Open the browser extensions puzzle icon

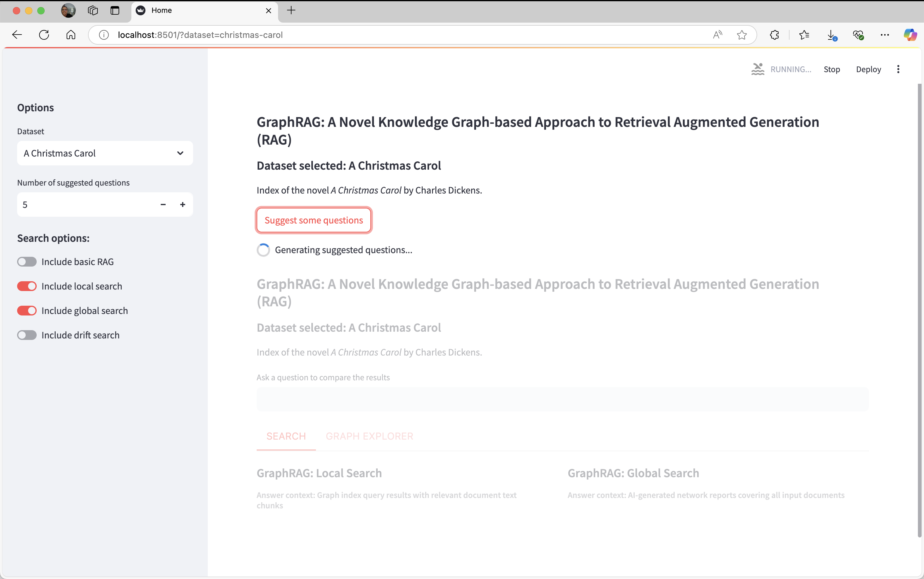[x=774, y=35]
